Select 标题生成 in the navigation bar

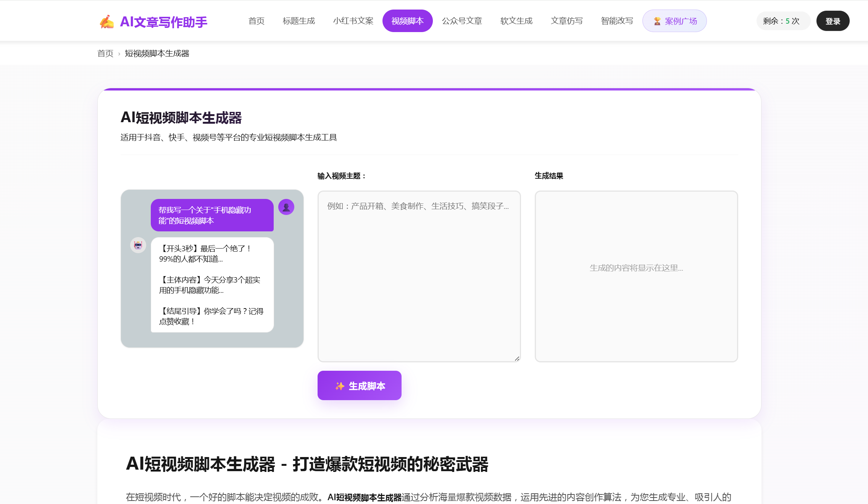click(x=299, y=21)
